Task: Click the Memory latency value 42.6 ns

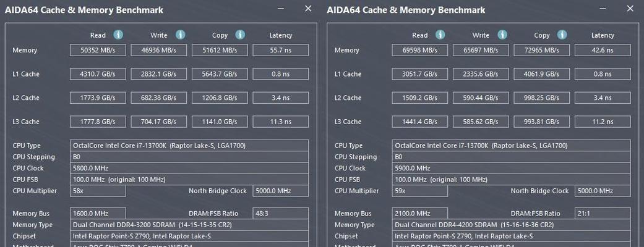Action: [x=603, y=50]
